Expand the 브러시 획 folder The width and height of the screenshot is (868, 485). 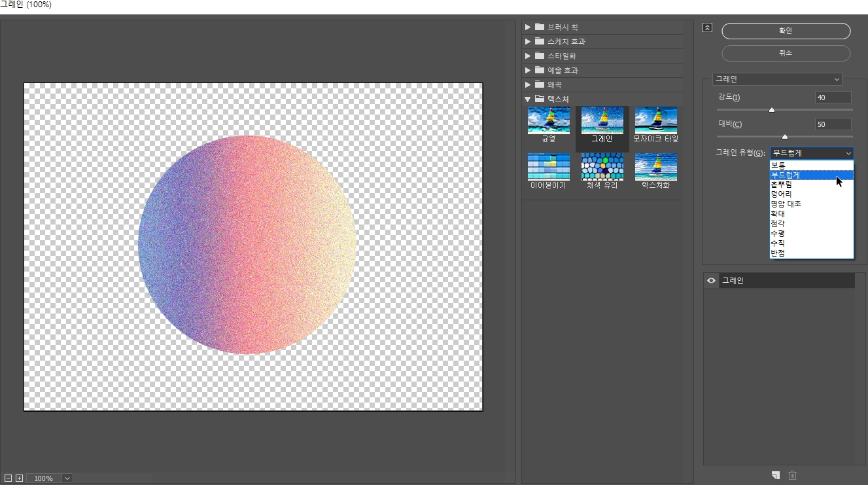click(528, 27)
